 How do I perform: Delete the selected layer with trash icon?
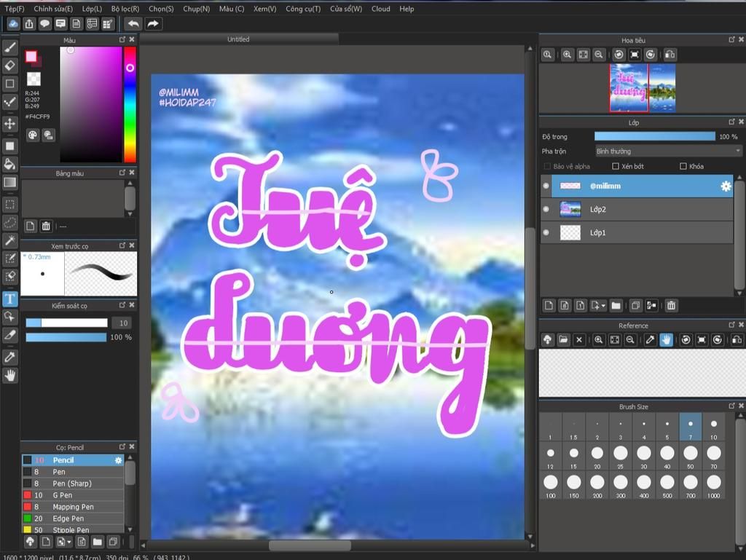click(x=671, y=306)
